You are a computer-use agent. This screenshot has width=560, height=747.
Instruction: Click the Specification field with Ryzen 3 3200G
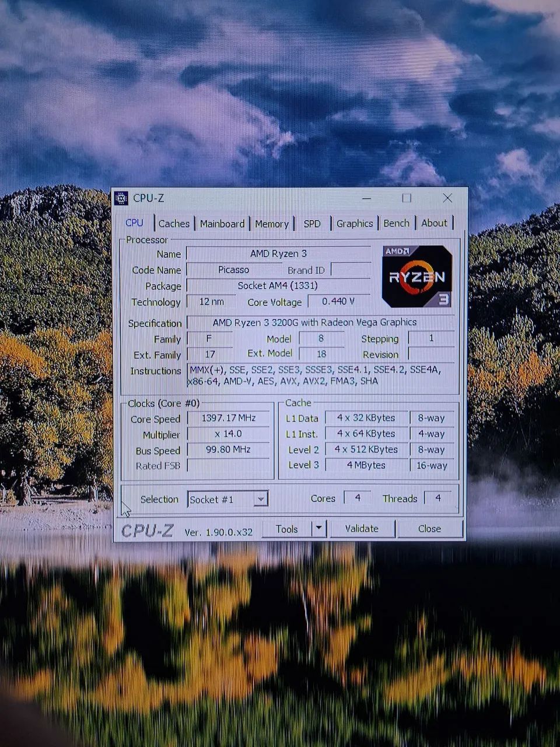[320, 323]
